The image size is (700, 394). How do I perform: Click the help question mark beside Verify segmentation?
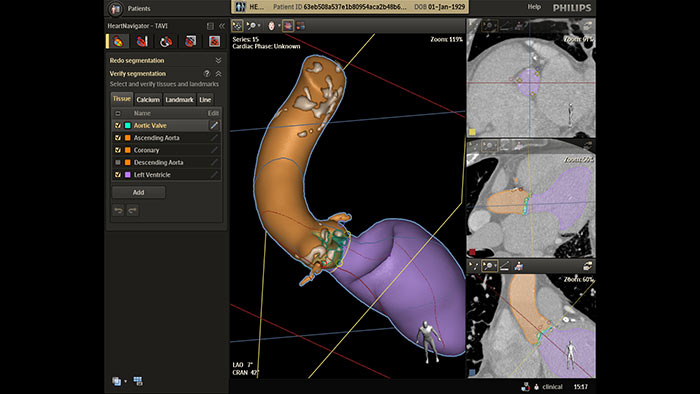pos(207,74)
